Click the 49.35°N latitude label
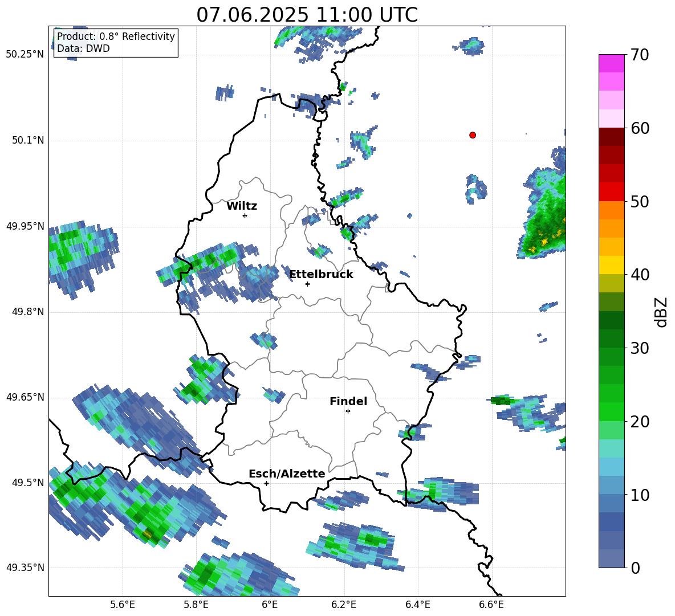 pos(25,568)
